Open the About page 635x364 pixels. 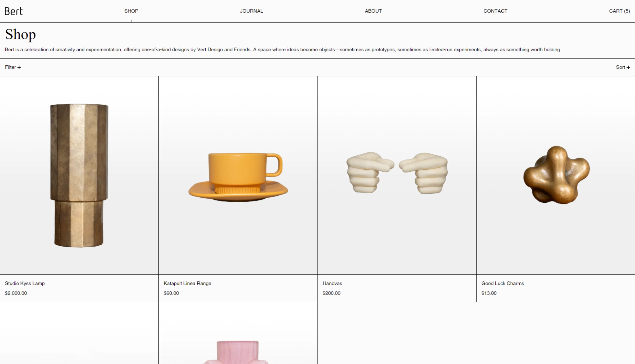(373, 11)
